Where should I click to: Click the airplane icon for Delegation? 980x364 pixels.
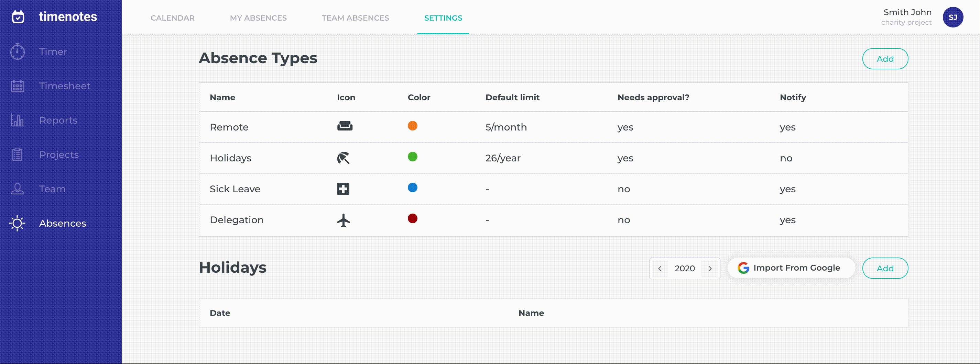click(x=343, y=220)
